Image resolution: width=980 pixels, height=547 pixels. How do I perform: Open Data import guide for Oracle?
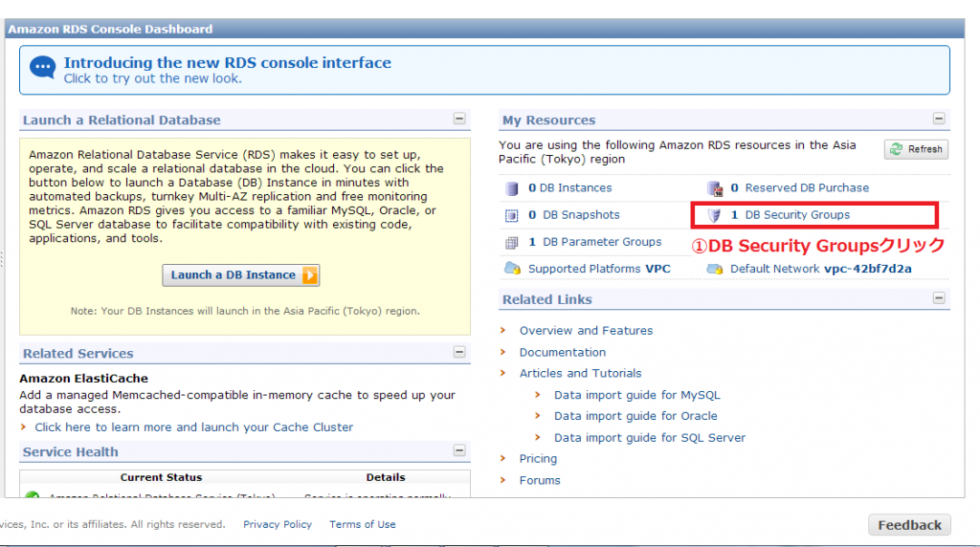click(x=635, y=416)
